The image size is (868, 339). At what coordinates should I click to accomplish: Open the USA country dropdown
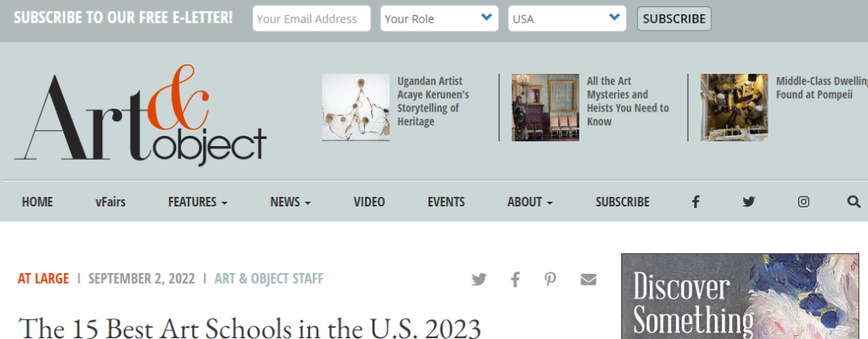point(567,18)
